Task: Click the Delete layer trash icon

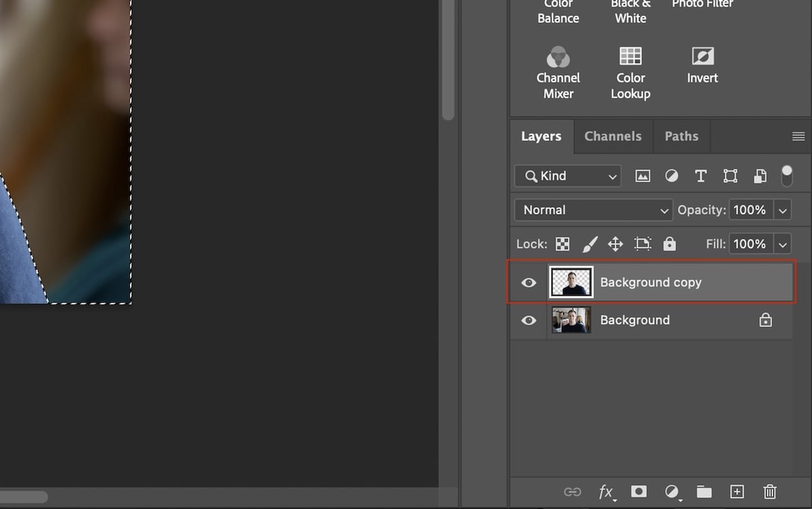Action: click(769, 492)
